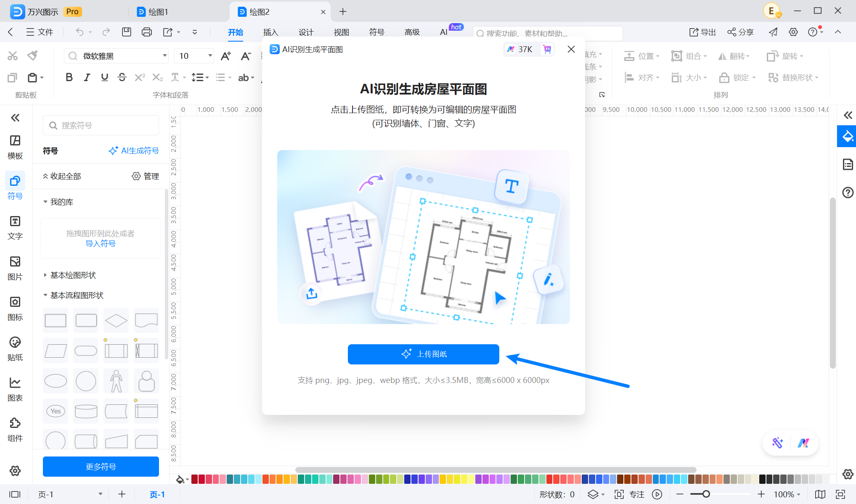Click the 搜索符号 search field
The image size is (856, 504).
pyautogui.click(x=101, y=125)
